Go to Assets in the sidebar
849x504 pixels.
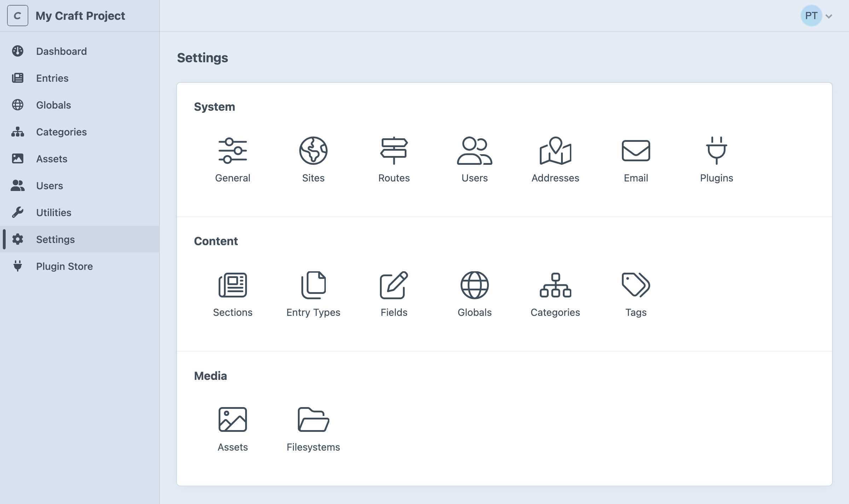[x=80, y=159]
